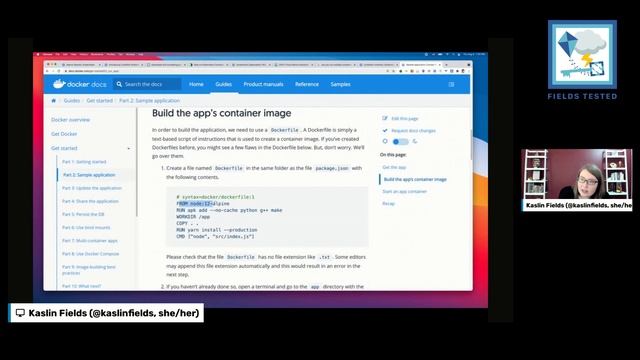Click the home icon in the breadcrumb

[x=53, y=100]
